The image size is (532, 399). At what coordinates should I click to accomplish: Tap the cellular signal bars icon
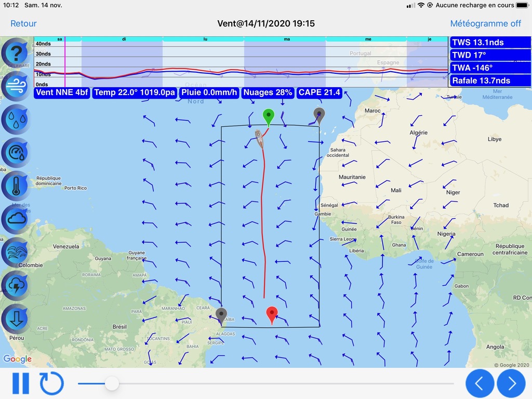(411, 5)
